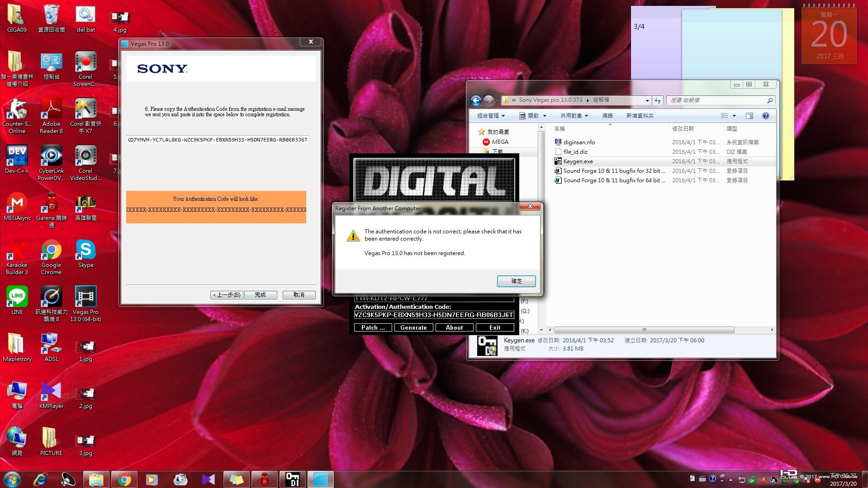Open the Explorer help icon
This screenshot has height=488, width=868.
(x=766, y=116)
